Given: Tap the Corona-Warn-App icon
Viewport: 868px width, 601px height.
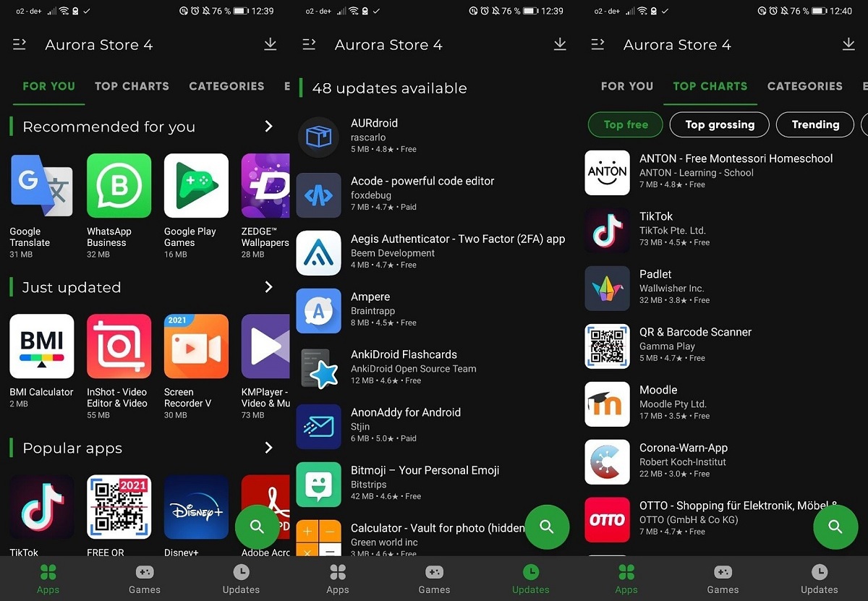Looking at the screenshot, I should coord(607,461).
